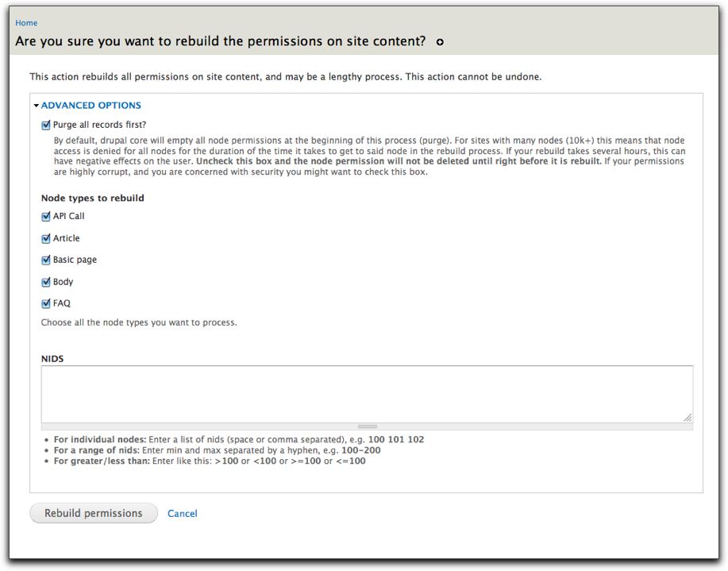Click the Purge all records first label

[99, 125]
